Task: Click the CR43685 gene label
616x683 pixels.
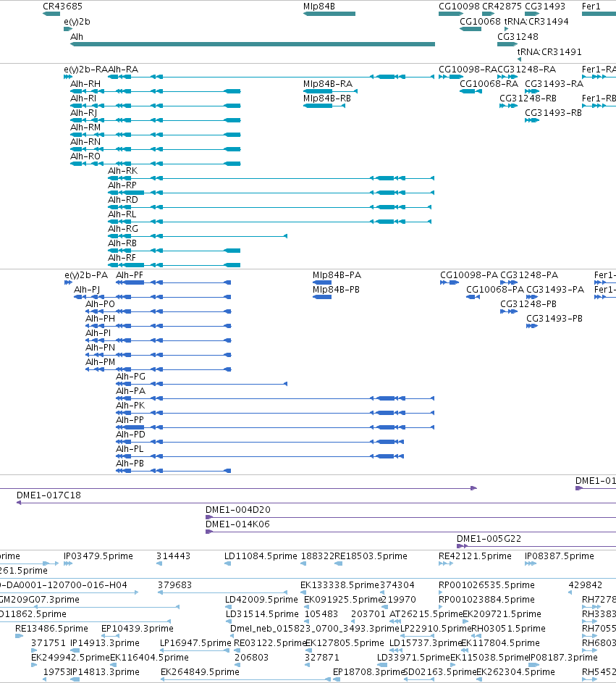Action: tap(62, 7)
